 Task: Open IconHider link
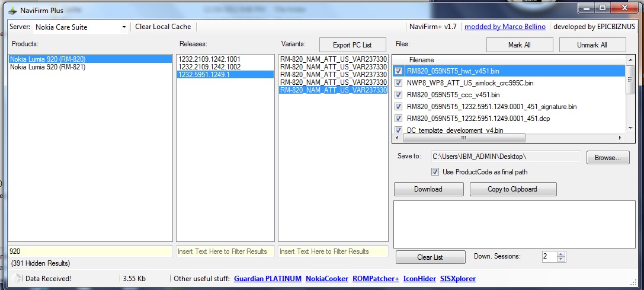point(419,279)
